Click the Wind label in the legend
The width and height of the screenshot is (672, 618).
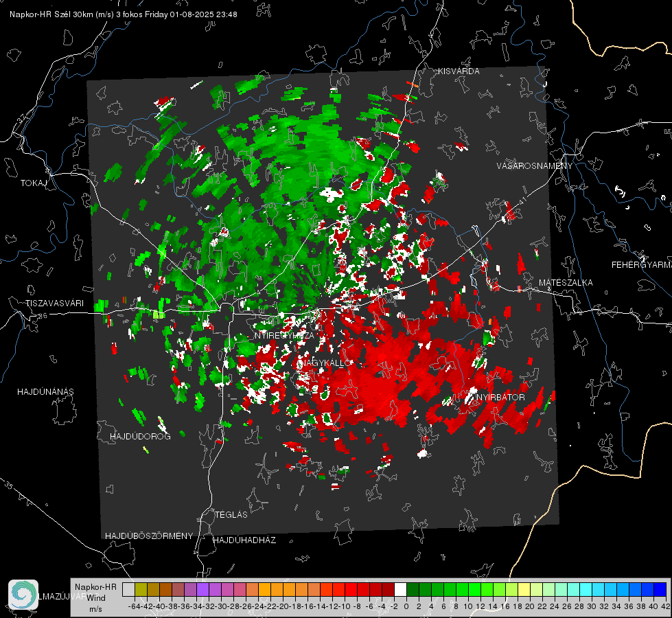click(96, 598)
